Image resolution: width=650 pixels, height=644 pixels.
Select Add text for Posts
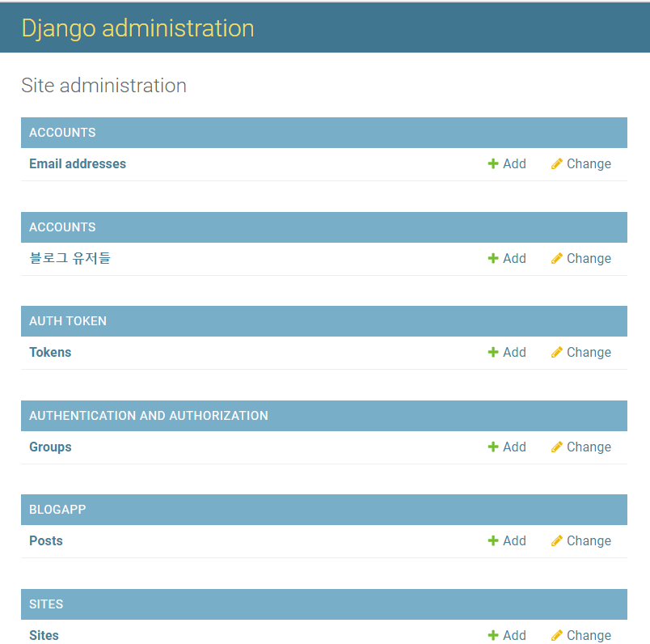[514, 540]
